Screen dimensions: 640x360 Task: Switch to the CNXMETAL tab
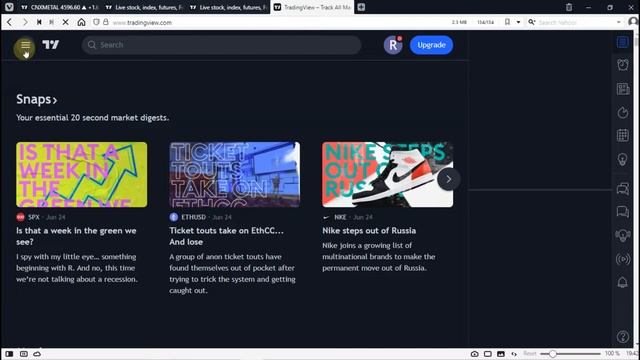click(60, 7)
